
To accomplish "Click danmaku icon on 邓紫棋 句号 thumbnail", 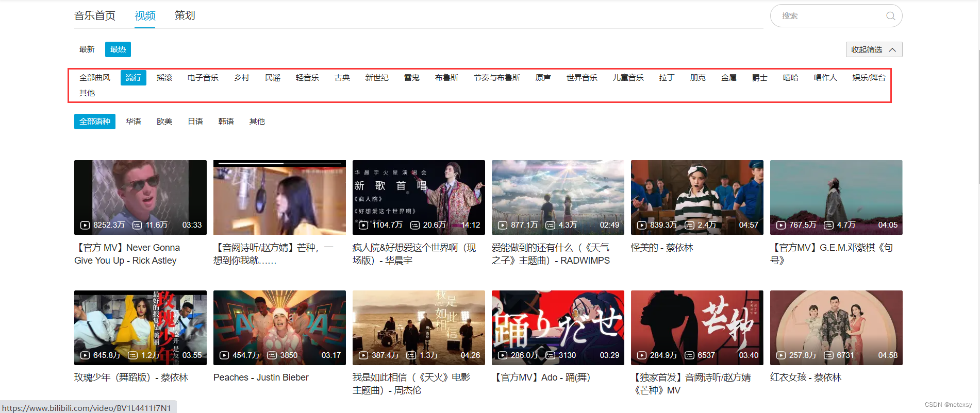I will 828,225.
